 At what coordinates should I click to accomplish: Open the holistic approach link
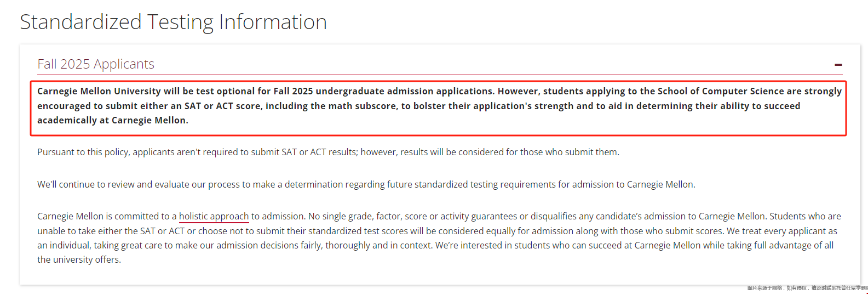pos(214,217)
